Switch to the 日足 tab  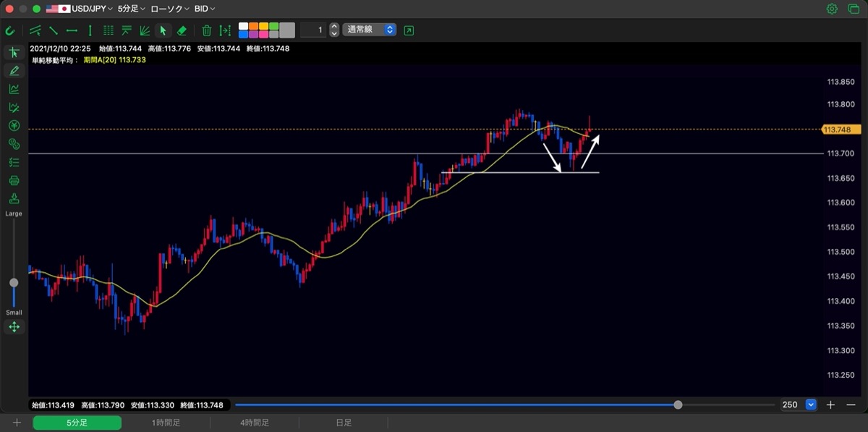344,423
